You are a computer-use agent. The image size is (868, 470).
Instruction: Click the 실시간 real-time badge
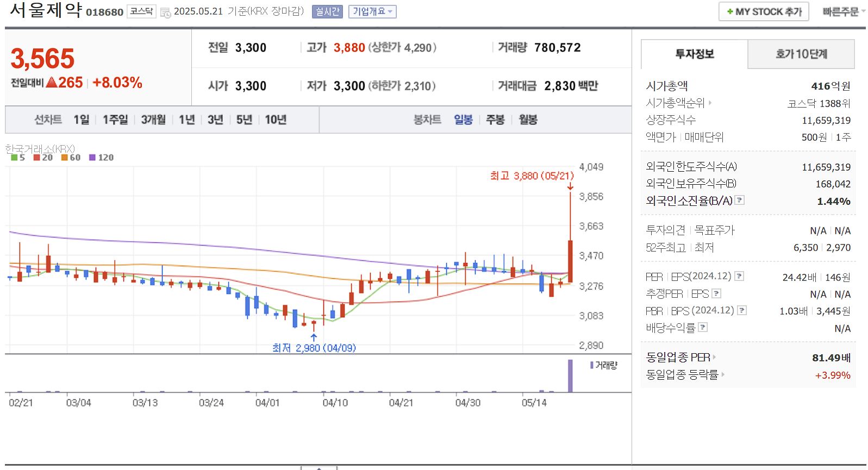click(x=327, y=11)
